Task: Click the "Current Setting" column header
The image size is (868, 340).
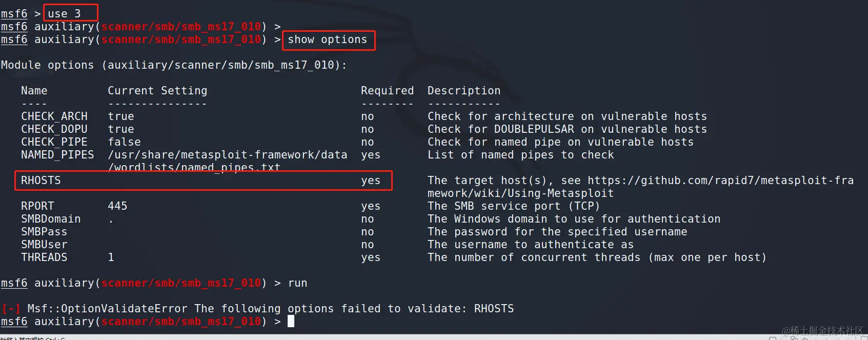Action: (157, 91)
